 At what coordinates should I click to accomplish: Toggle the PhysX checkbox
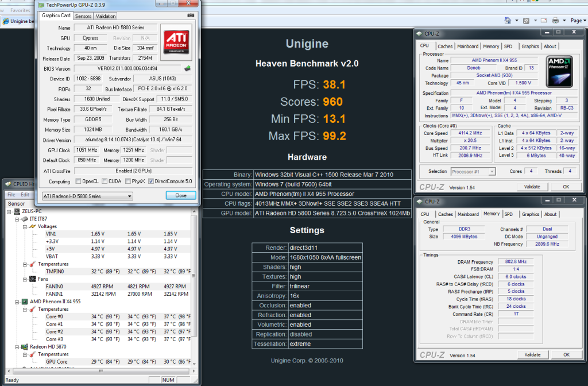(x=128, y=181)
